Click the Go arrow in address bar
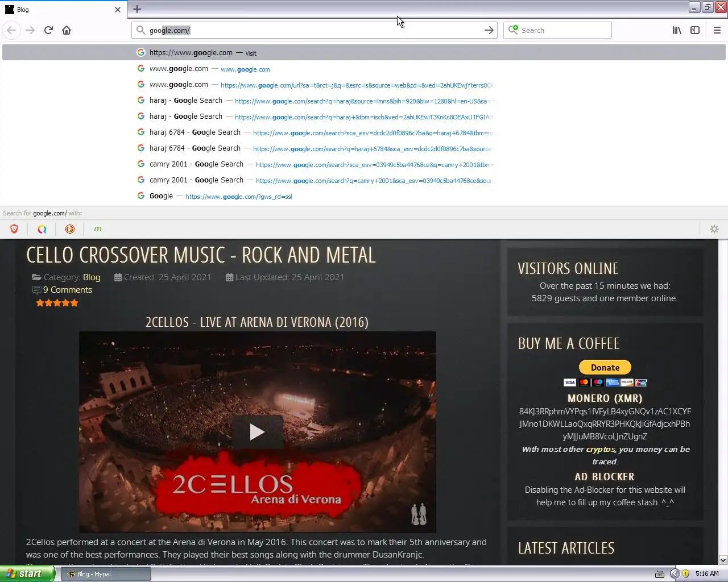 tap(489, 30)
